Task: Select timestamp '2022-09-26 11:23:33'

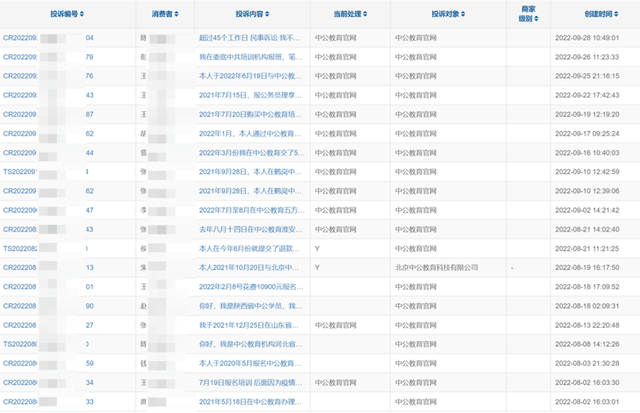Action: click(587, 57)
